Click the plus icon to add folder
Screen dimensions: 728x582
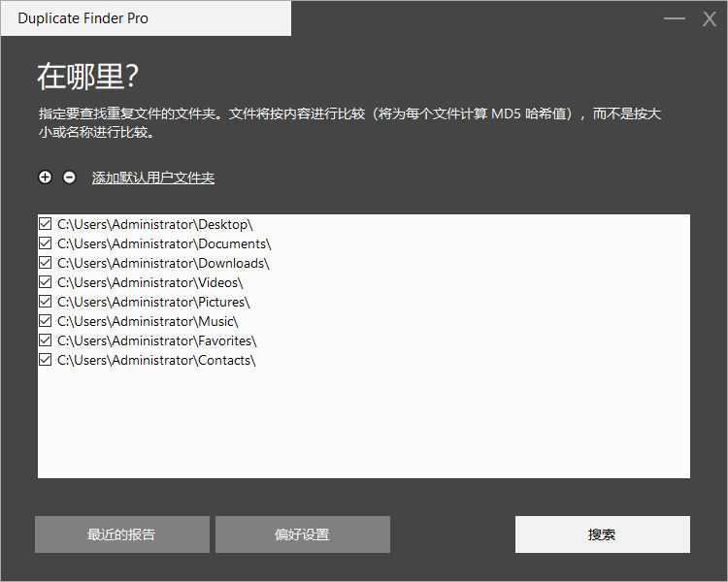click(x=45, y=178)
